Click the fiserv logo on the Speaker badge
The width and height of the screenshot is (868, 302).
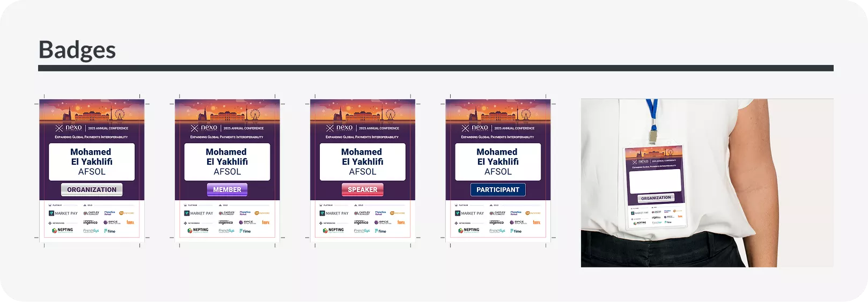click(401, 222)
